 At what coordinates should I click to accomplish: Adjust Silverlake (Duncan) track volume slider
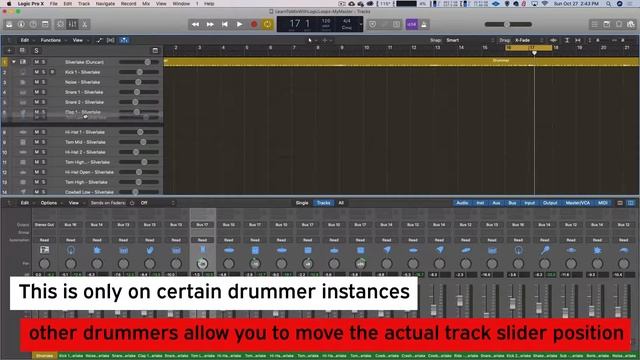coord(139,62)
